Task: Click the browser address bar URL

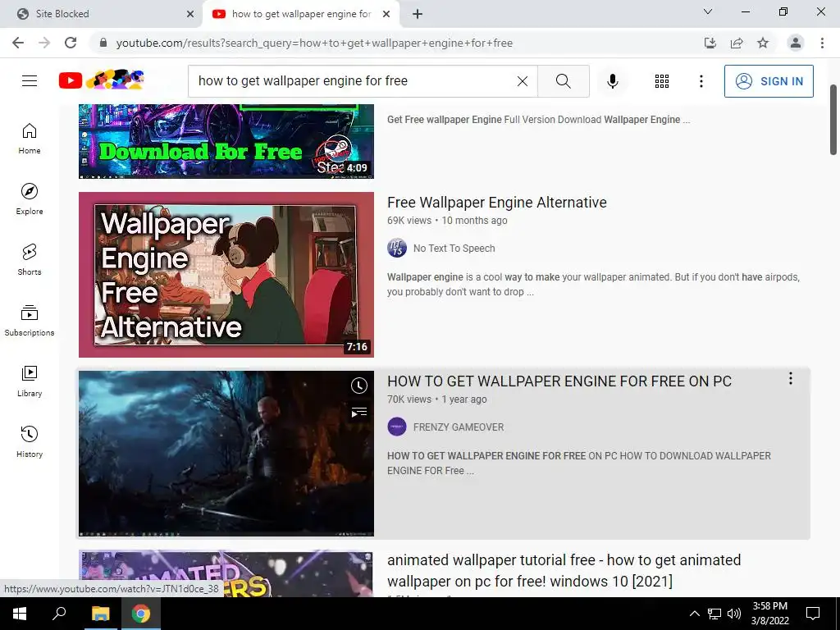Action: click(314, 43)
